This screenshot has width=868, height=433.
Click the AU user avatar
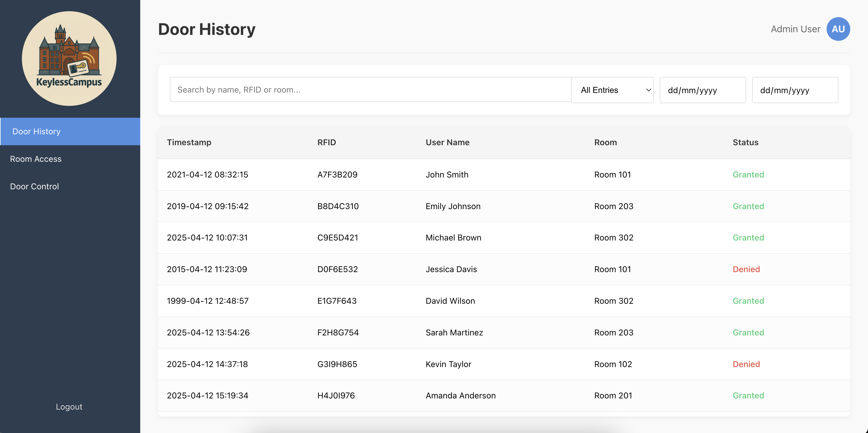pyautogui.click(x=838, y=29)
